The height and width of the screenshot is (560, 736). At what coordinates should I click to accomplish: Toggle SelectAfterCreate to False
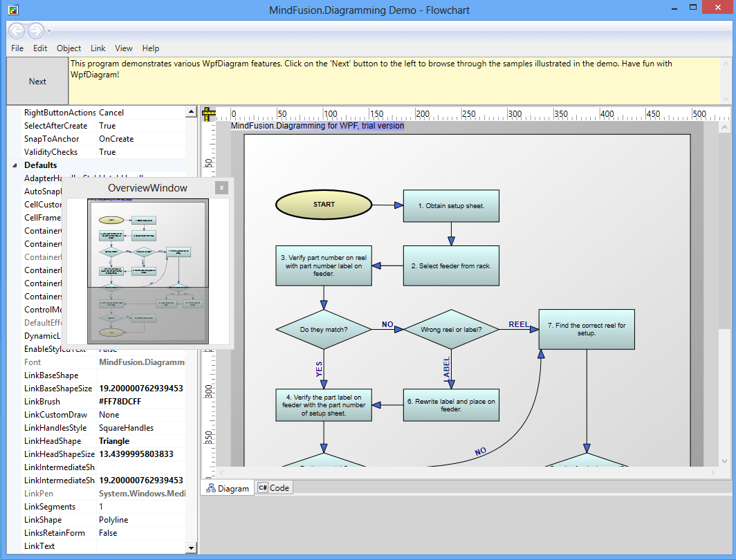[125, 125]
